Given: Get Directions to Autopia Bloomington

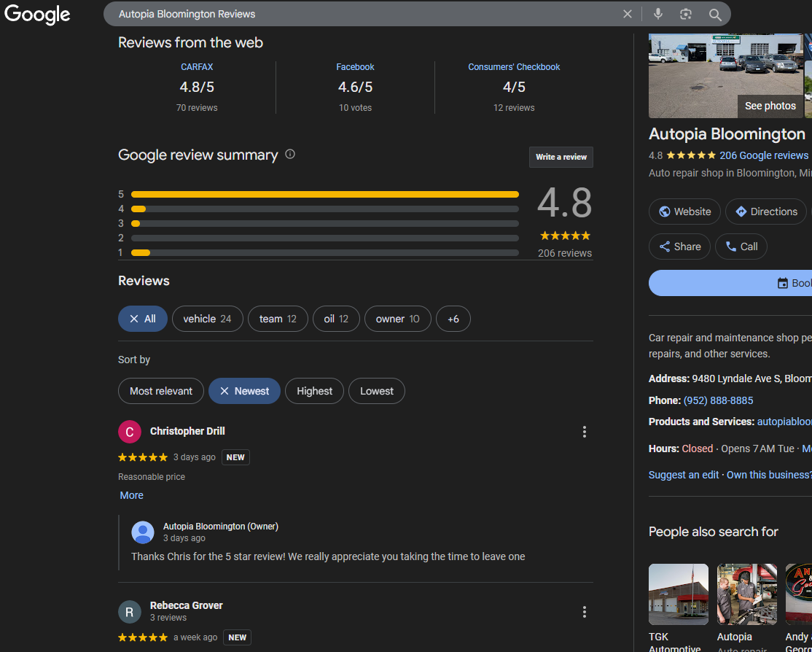Looking at the screenshot, I should (765, 211).
